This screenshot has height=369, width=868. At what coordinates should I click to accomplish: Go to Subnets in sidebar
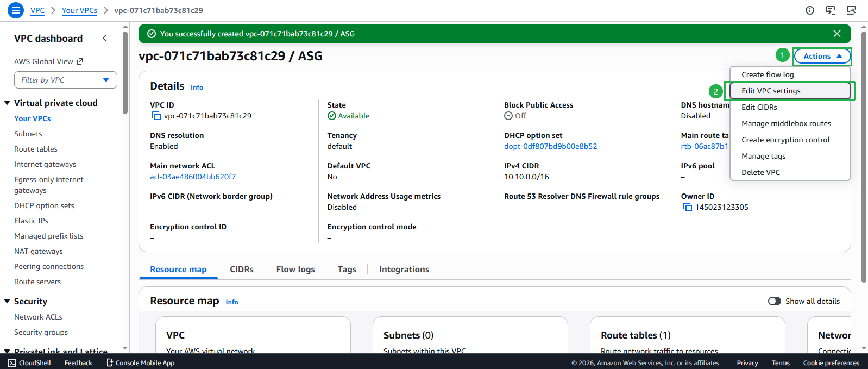pos(28,134)
